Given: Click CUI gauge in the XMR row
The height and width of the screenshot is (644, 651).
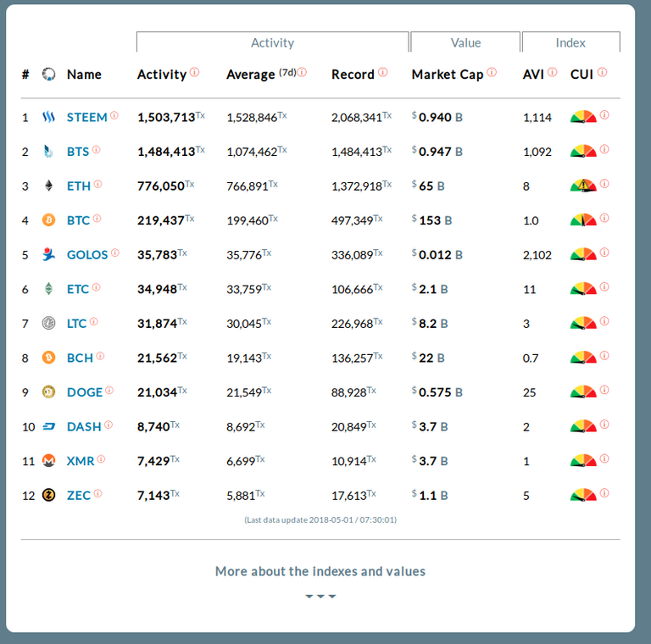Looking at the screenshot, I should pos(583,460).
